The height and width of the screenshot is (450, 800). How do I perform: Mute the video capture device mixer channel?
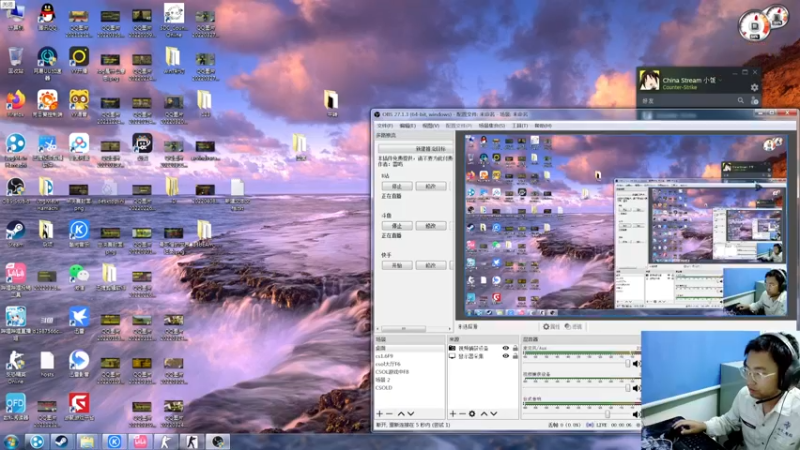tap(636, 388)
